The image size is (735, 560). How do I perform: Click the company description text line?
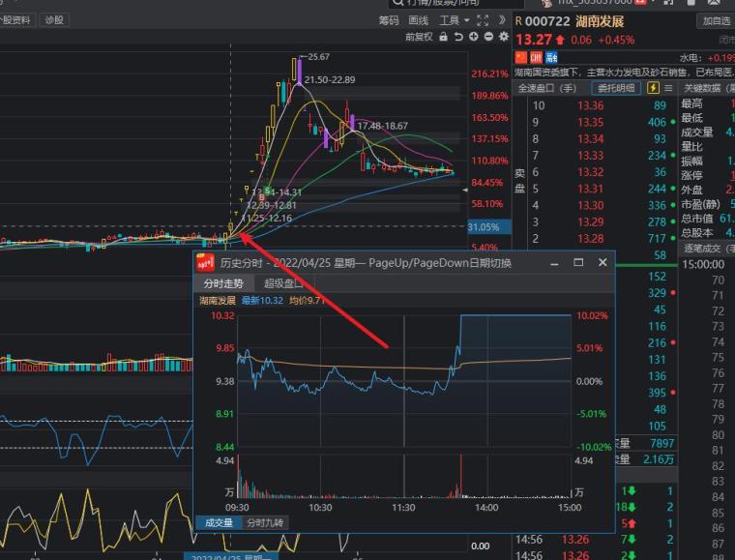tap(624, 73)
